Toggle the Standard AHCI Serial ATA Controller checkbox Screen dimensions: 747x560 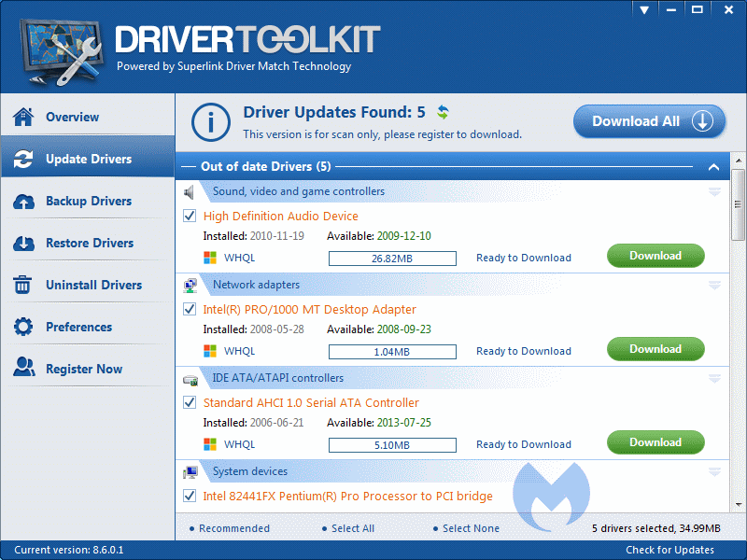point(190,402)
